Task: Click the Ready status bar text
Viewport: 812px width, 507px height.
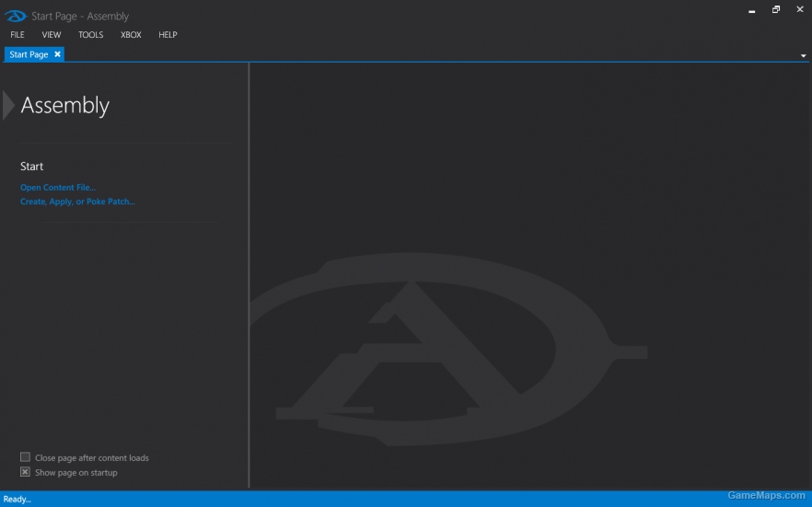Action: (17, 500)
